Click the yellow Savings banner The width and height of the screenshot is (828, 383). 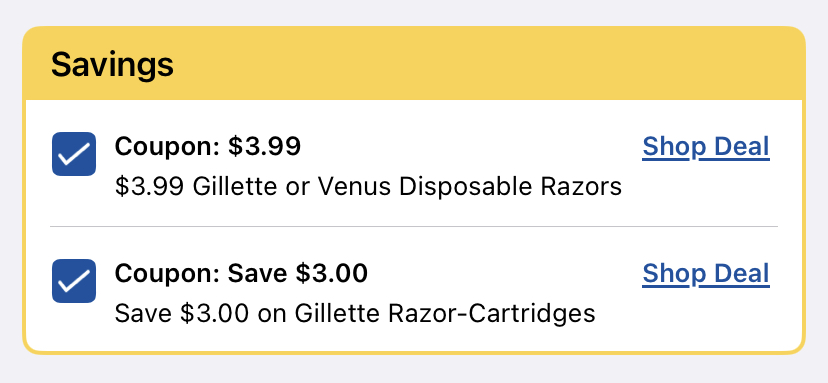click(414, 63)
